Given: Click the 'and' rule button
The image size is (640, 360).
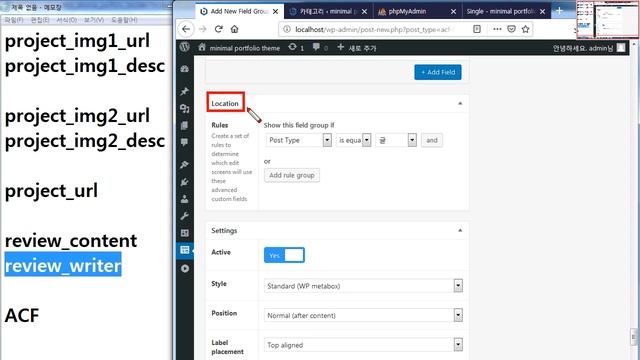Looking at the screenshot, I should 431,140.
